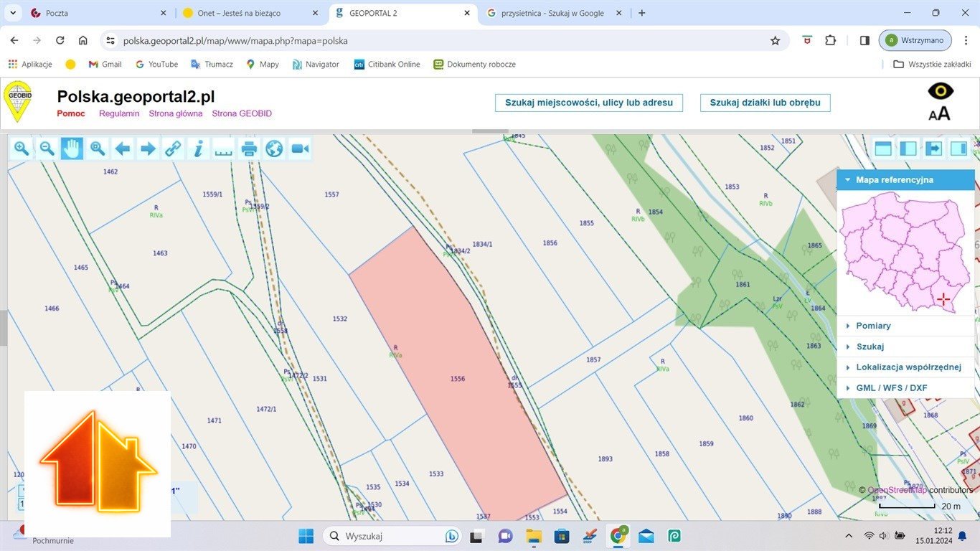
Task: Go to next map view arrow
Action: [148, 149]
